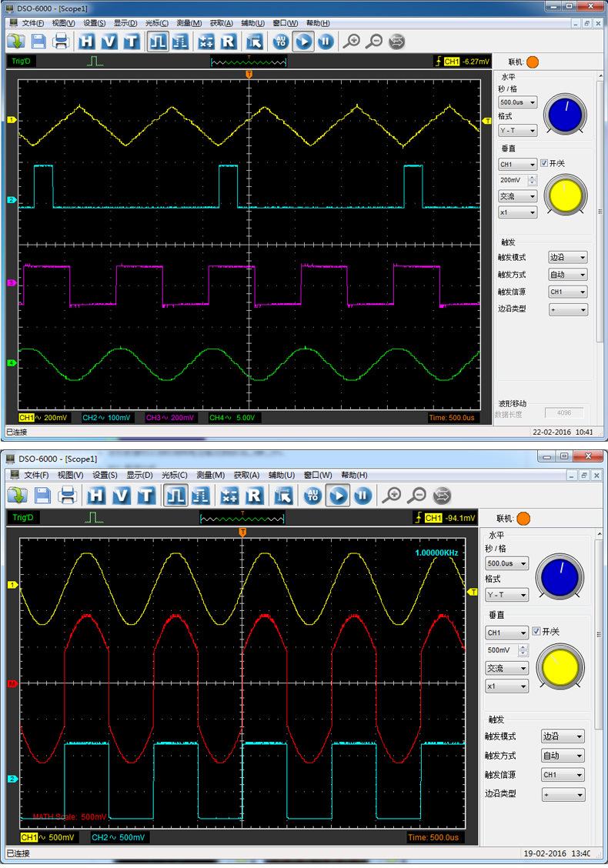Click the 200mV voltage stepper up arrow in the top window
The height and width of the screenshot is (868, 608).
click(531, 177)
